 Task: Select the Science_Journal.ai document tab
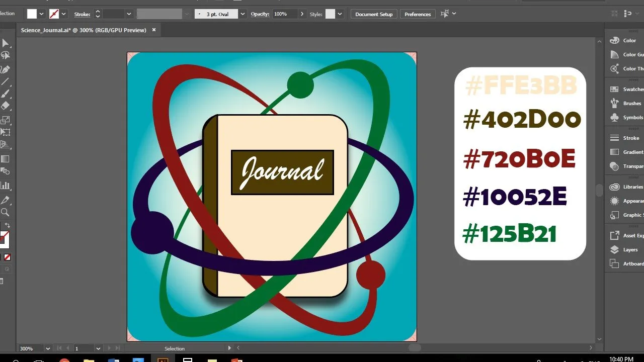(x=84, y=30)
